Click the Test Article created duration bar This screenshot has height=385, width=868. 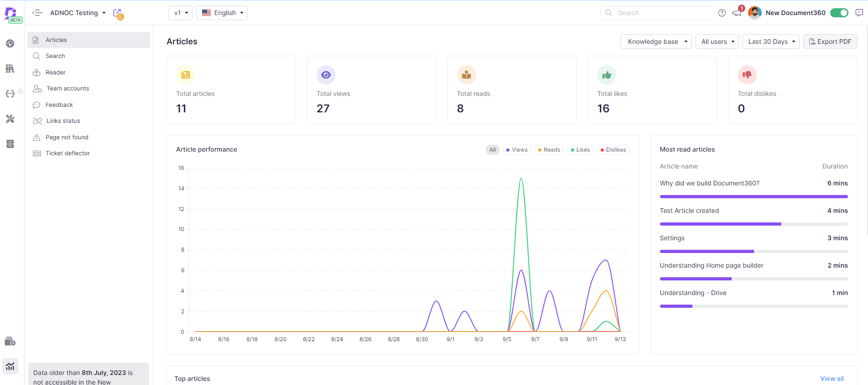point(754,224)
